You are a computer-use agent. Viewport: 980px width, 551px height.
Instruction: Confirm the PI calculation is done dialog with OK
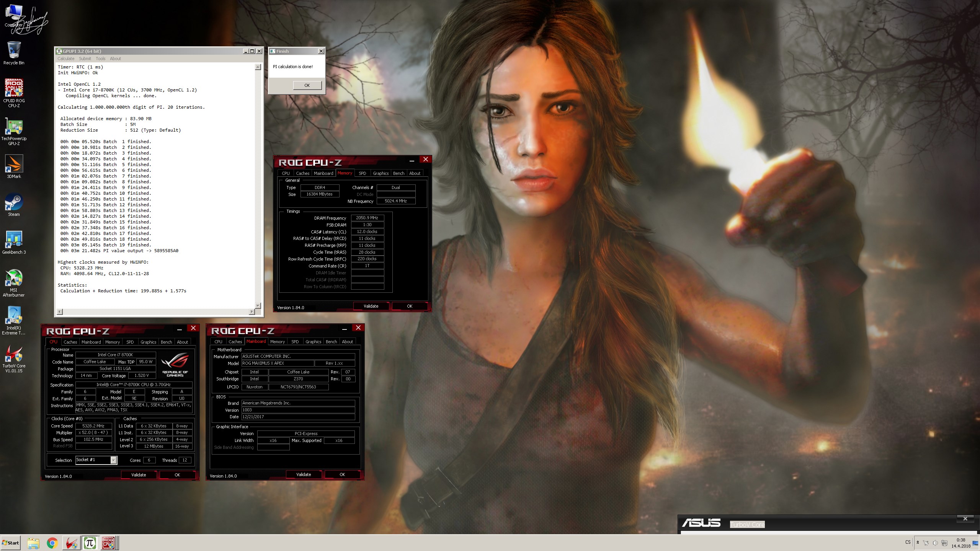click(307, 85)
